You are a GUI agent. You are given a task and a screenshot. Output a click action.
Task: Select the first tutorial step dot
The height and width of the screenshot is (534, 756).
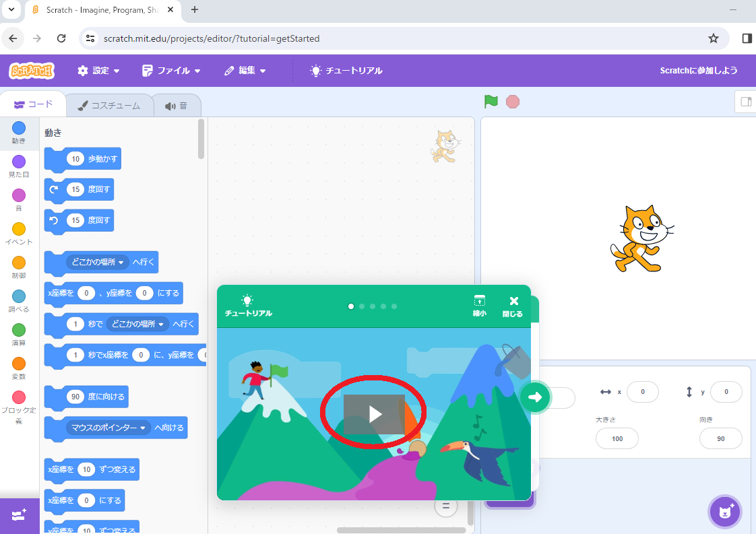coord(351,306)
